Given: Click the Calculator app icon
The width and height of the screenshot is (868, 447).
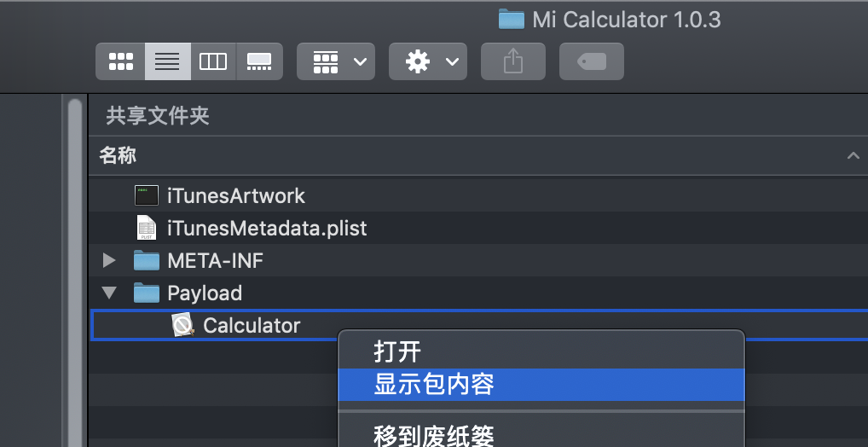Looking at the screenshot, I should coord(182,325).
